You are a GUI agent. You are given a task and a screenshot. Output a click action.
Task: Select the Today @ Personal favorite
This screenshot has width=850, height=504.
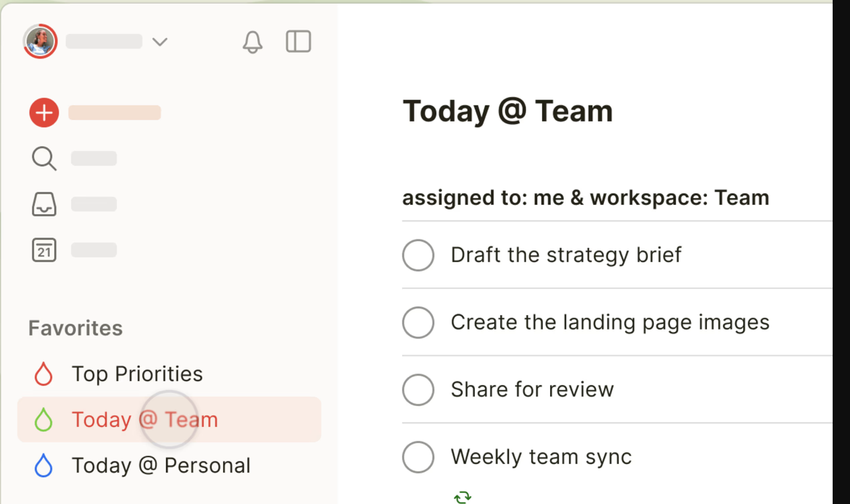pos(162,465)
